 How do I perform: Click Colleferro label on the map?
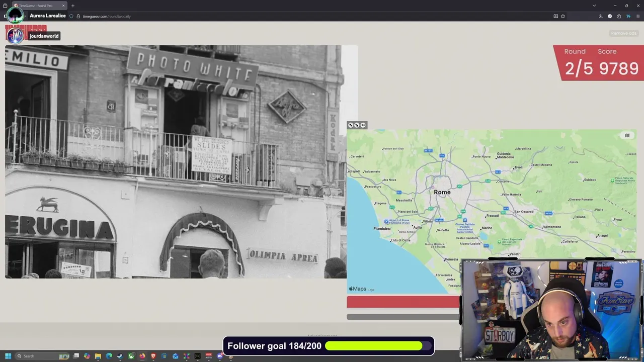point(570,241)
